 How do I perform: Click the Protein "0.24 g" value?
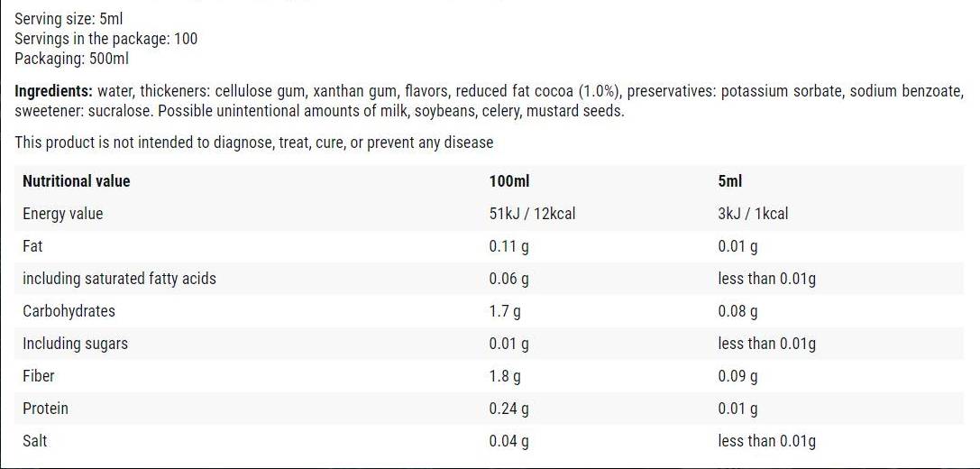(508, 409)
